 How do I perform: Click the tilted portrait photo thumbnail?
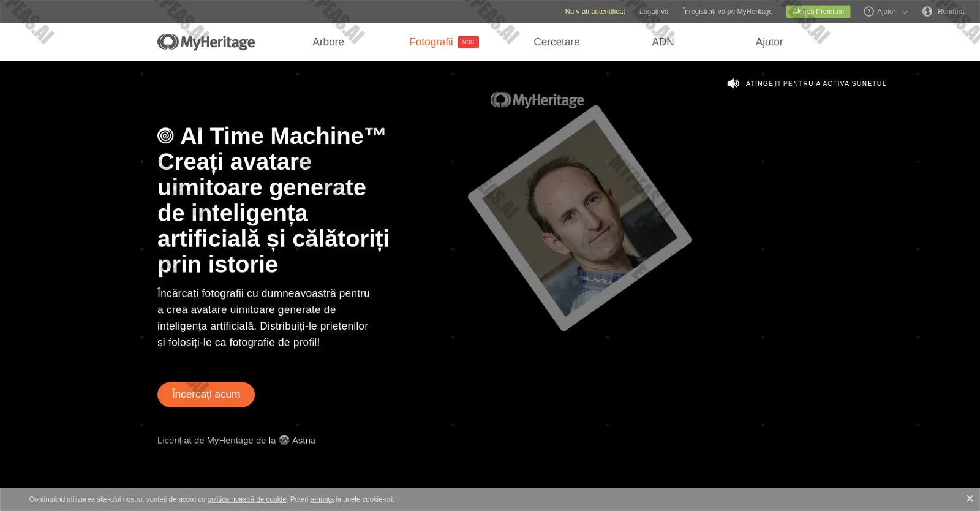click(579, 218)
